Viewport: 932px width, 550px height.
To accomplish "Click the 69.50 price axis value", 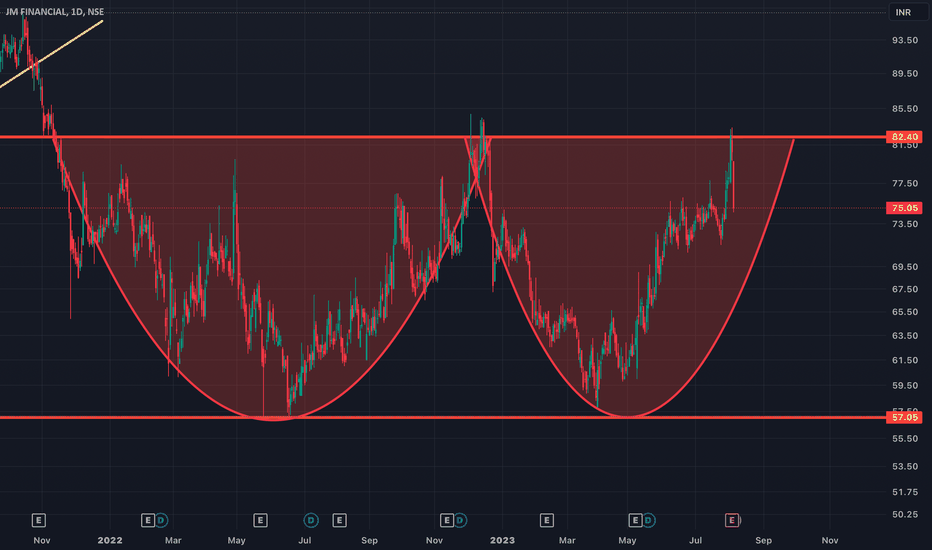I will tap(905, 267).
